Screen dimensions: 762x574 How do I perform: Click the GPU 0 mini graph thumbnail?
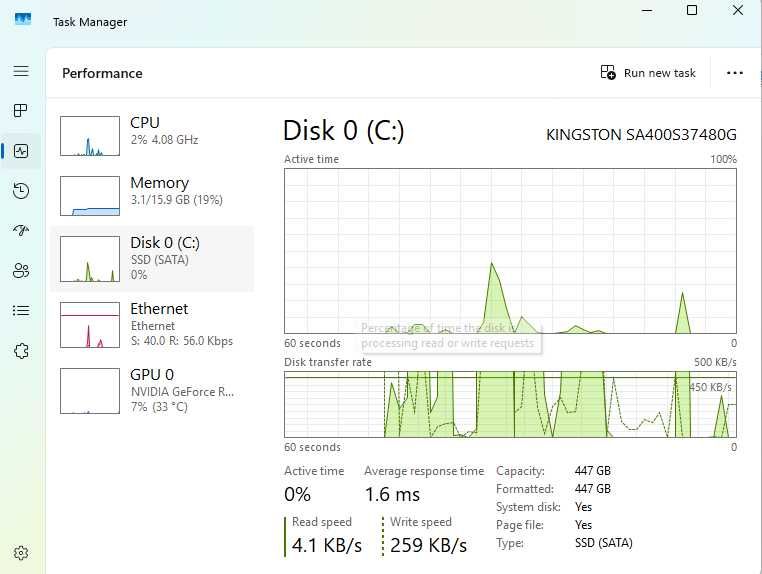(90, 391)
